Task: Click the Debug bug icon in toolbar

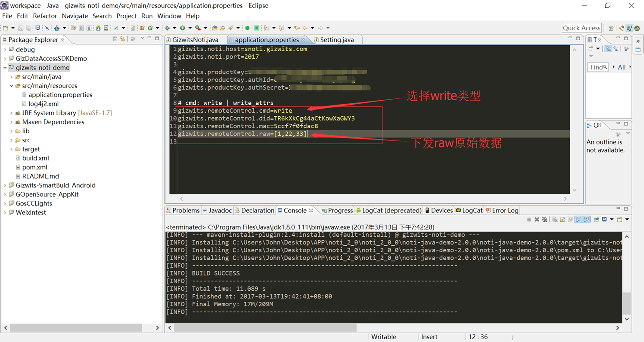Action: point(167,28)
